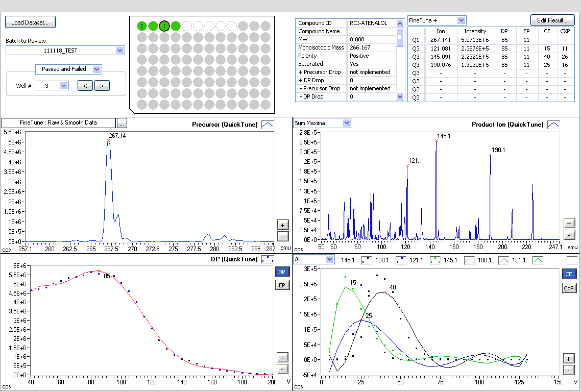Click blue dotted legend for 190.1
581x392 pixels.
click(x=401, y=260)
